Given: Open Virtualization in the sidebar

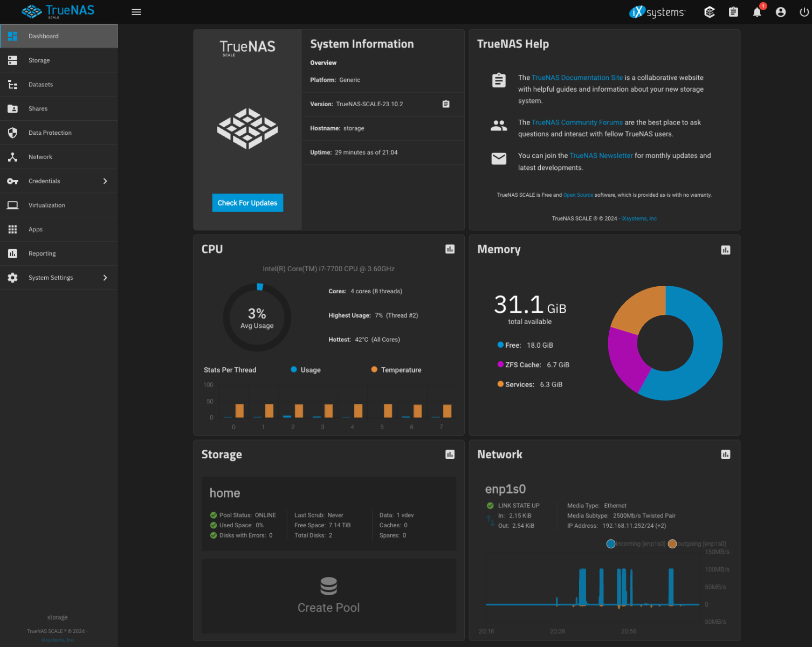Looking at the screenshot, I should click(x=59, y=205).
